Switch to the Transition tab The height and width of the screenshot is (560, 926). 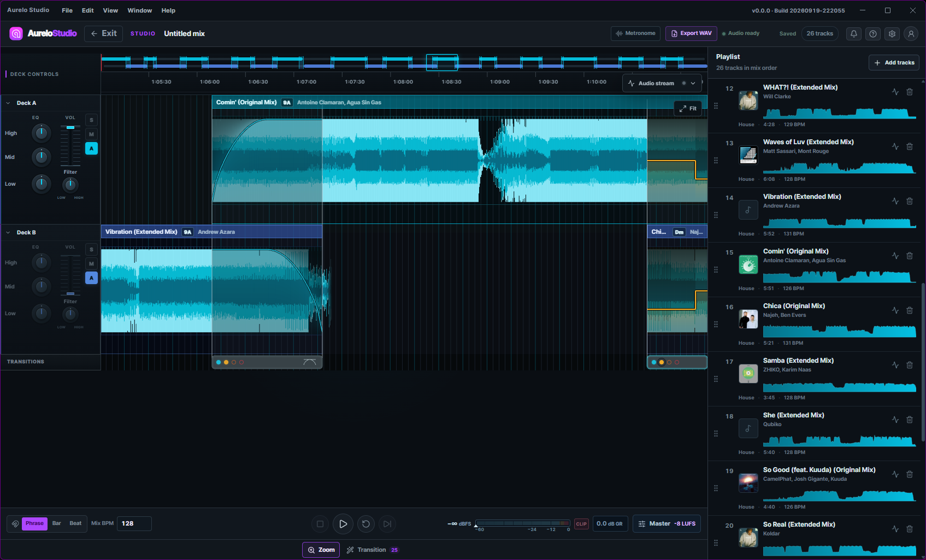point(372,550)
